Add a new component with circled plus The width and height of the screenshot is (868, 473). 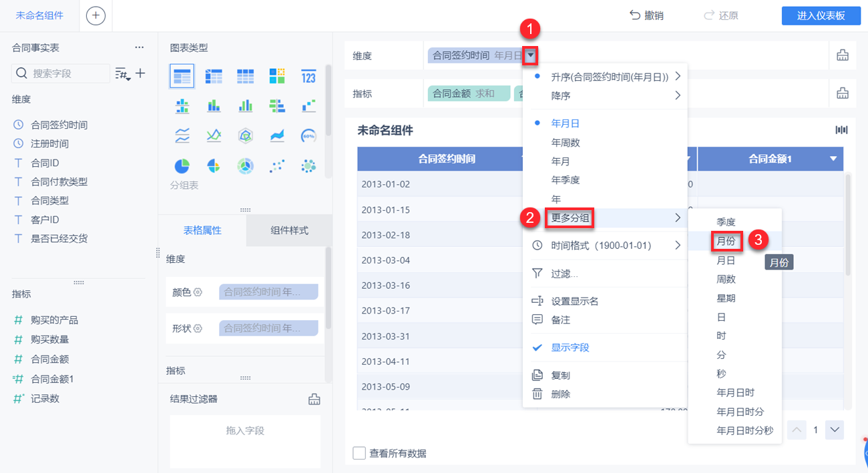tap(95, 15)
